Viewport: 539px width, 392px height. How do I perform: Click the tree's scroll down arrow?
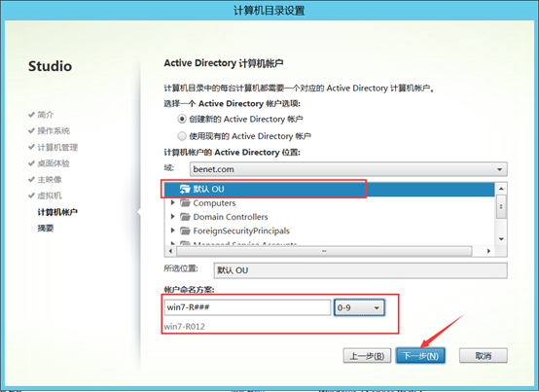point(501,239)
